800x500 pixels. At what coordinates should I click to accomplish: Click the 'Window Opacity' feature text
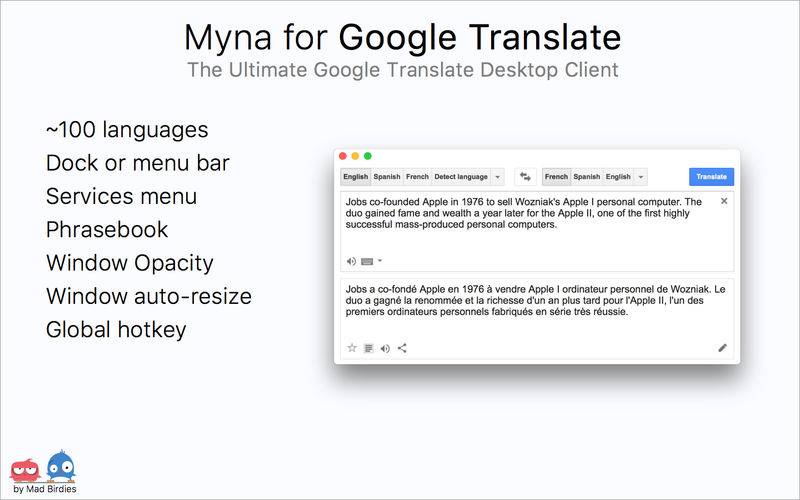[130, 263]
